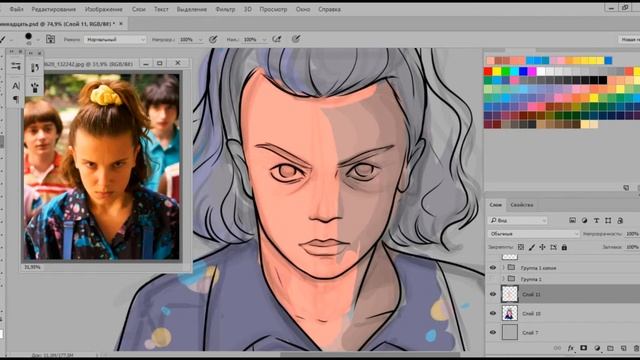Show the hidden Группа 1 group
The width and height of the screenshot is (640, 360).
coord(493,279)
